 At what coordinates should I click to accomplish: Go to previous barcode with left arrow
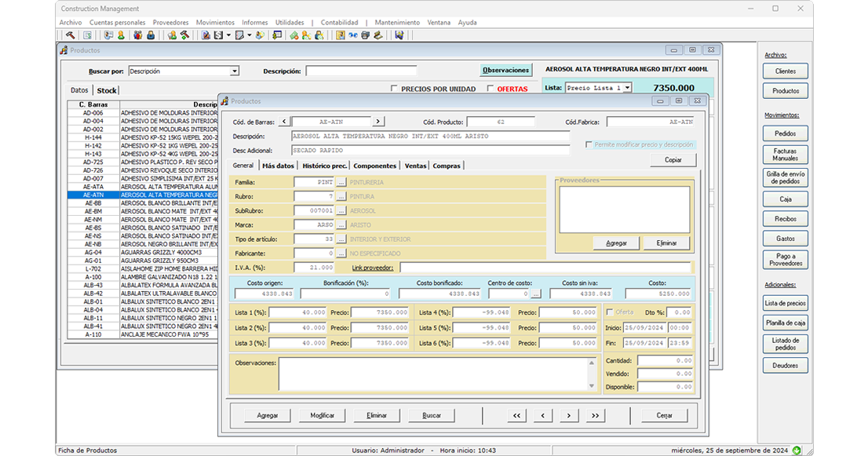(284, 121)
